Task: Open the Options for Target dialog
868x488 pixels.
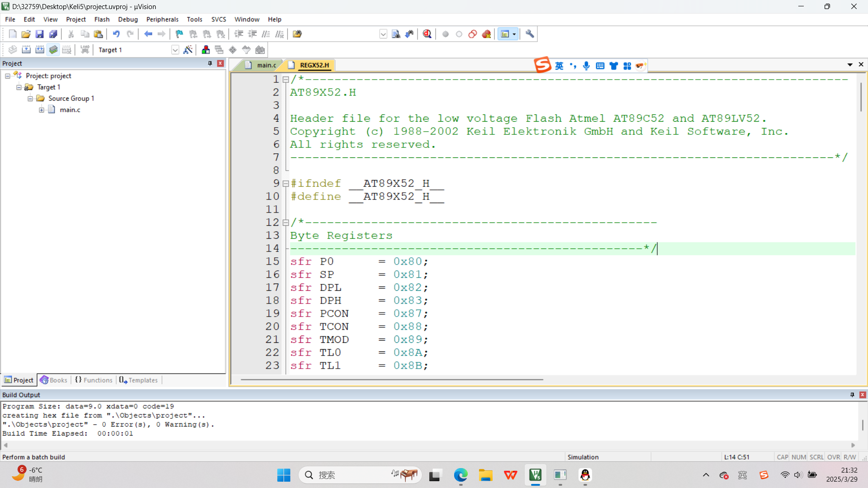Action: pyautogui.click(x=189, y=50)
